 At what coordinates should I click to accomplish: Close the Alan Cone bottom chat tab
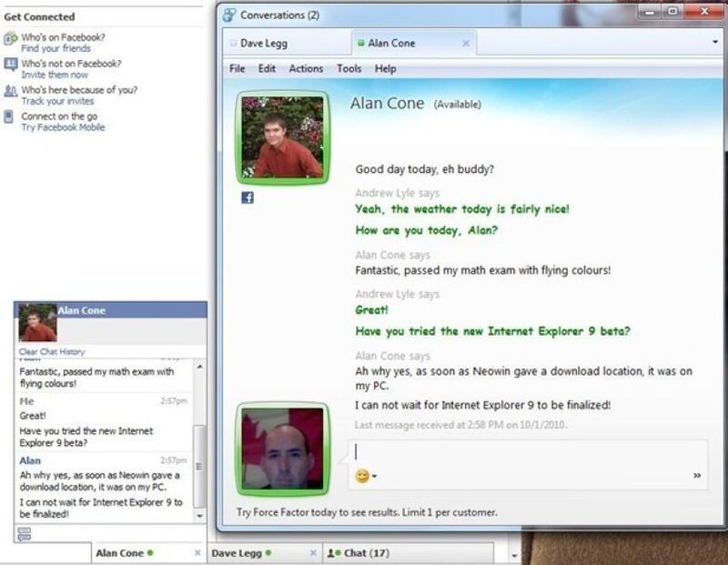197,552
